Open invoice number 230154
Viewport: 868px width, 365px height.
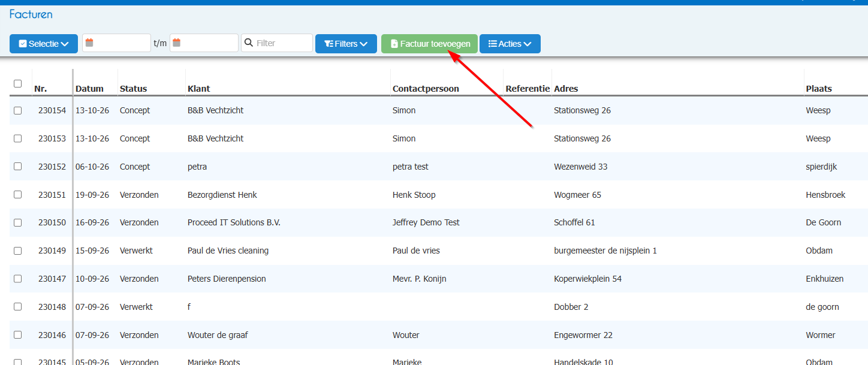tap(52, 110)
